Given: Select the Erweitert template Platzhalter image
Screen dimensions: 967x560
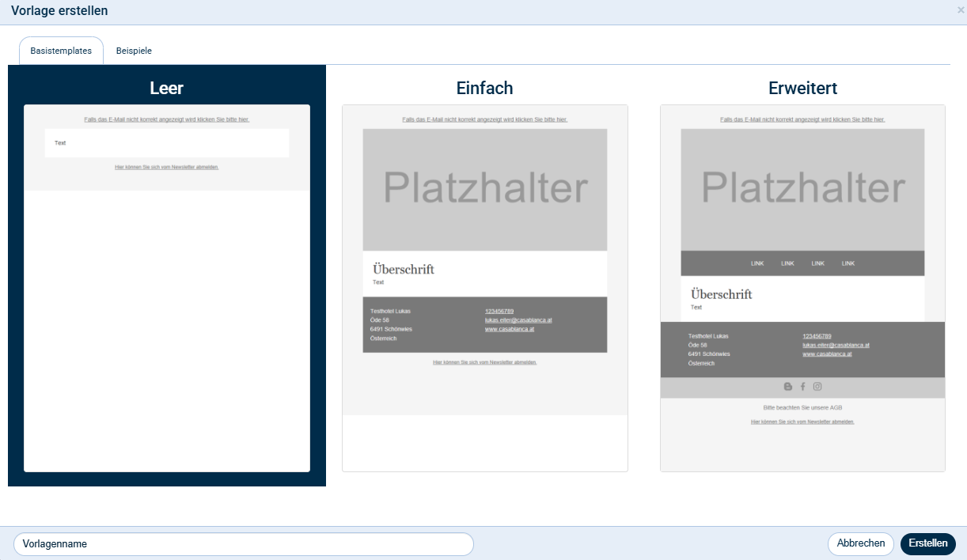Looking at the screenshot, I should (x=802, y=190).
